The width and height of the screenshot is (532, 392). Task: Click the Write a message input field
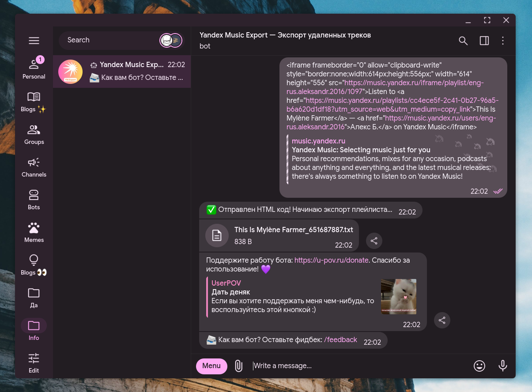[x=353, y=366]
